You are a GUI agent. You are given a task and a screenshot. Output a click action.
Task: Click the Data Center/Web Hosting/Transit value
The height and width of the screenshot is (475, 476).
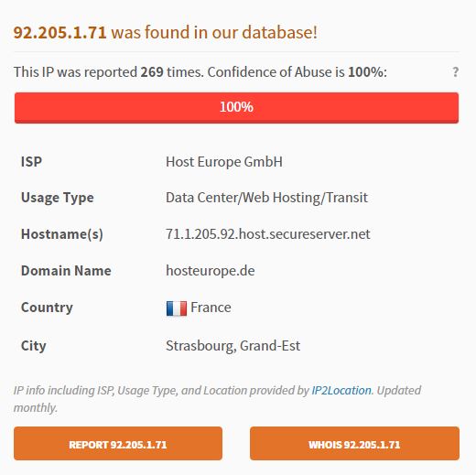[266, 198]
